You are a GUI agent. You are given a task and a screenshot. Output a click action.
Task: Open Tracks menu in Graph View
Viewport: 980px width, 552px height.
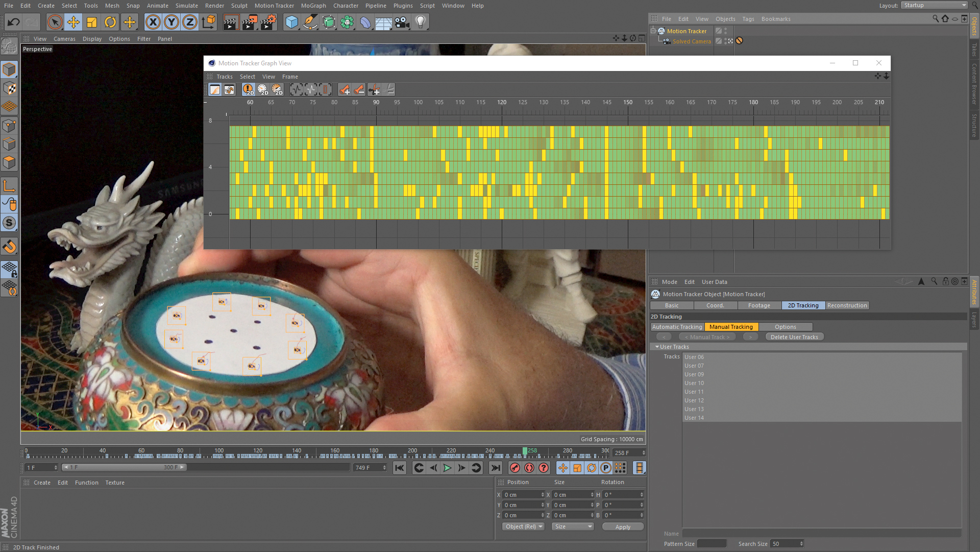(225, 77)
